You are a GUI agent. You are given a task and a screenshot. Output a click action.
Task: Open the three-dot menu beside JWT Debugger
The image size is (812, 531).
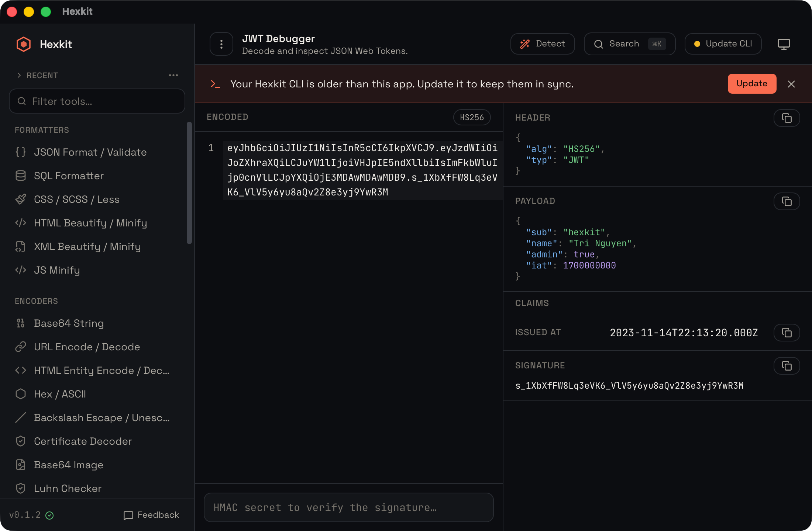point(221,44)
